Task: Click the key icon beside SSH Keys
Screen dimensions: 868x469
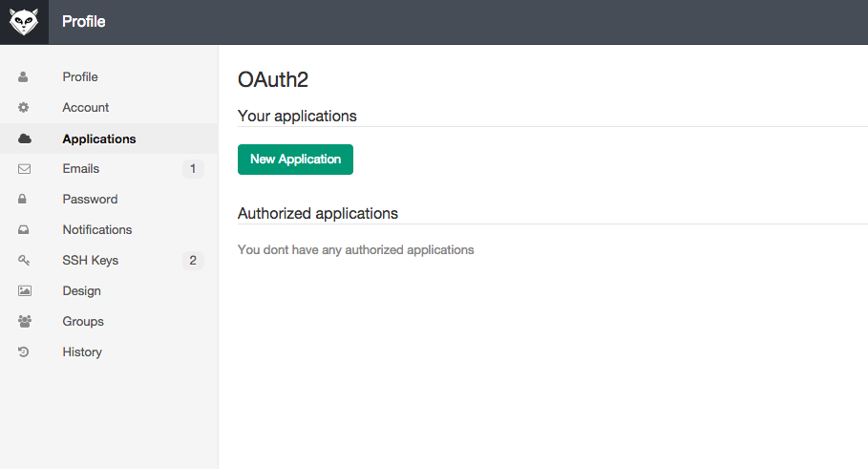Action: pos(24,261)
